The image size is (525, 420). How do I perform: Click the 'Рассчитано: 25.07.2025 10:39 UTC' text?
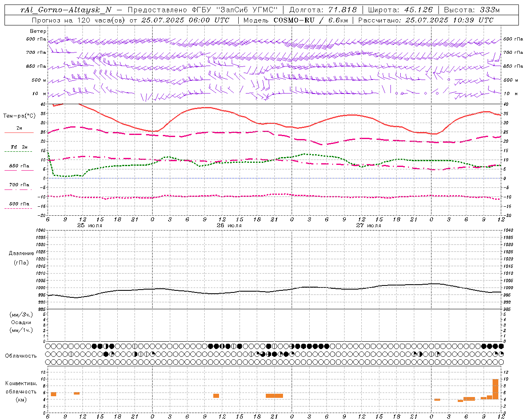click(426, 20)
